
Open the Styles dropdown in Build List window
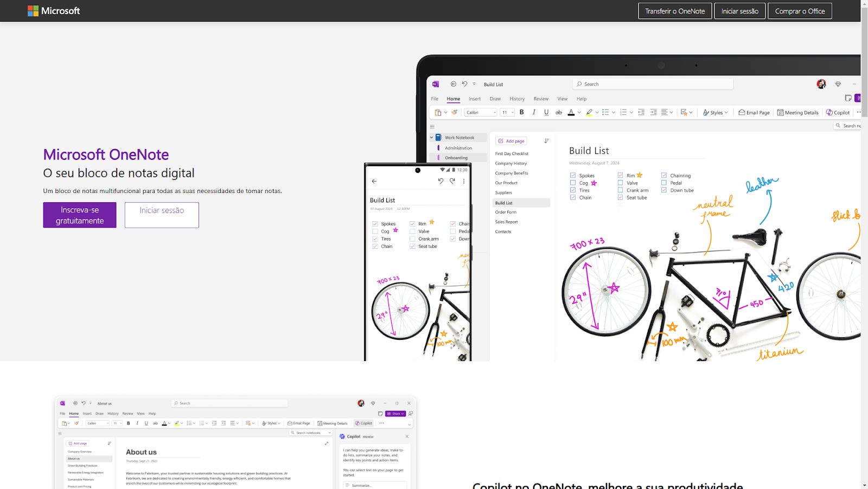(x=716, y=113)
